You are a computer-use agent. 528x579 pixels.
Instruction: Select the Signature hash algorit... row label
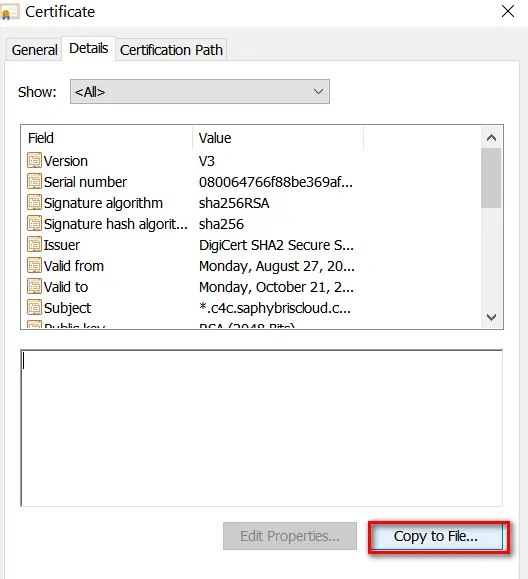(x=116, y=224)
